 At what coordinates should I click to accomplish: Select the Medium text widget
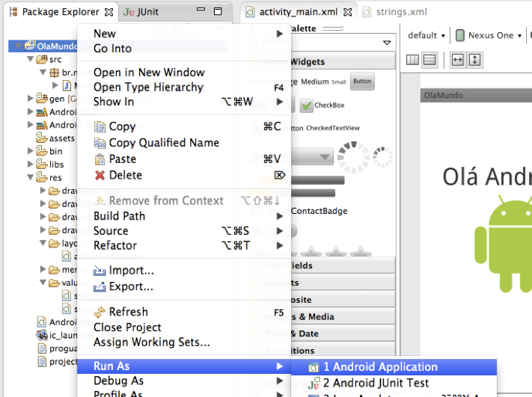tap(315, 81)
